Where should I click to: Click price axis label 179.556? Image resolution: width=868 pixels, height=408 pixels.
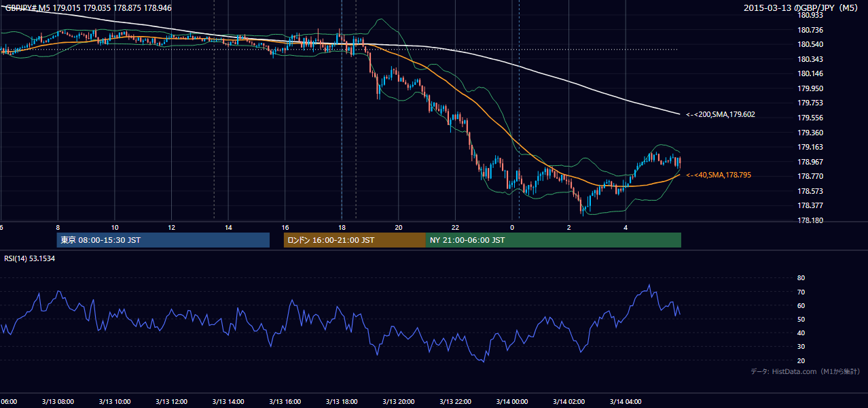tap(810, 118)
